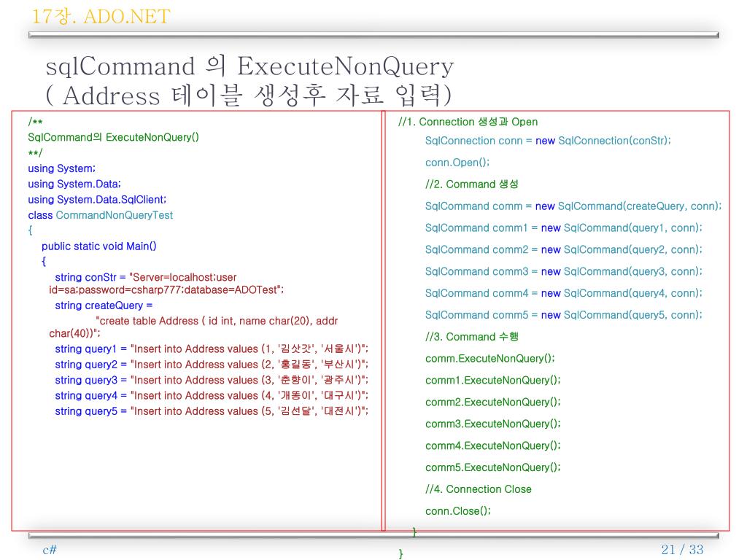
Task: Click the comment line 'SqlCommand의 ExecuteNonQuery()'
Action: tap(113, 137)
